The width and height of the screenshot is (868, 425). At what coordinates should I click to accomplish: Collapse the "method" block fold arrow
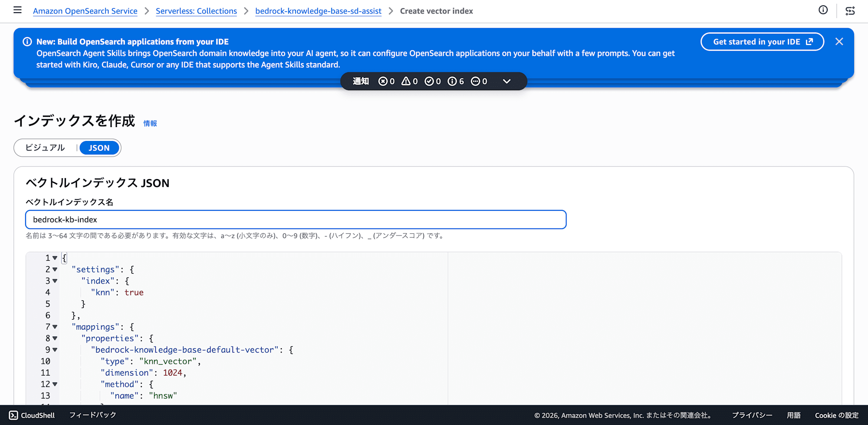click(x=55, y=384)
